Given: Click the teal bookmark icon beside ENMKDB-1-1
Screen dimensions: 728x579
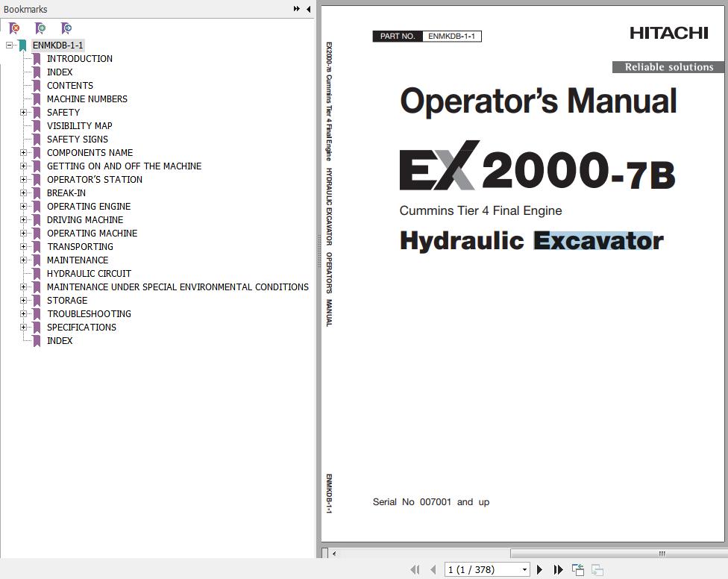Looking at the screenshot, I should pyautogui.click(x=22, y=45).
